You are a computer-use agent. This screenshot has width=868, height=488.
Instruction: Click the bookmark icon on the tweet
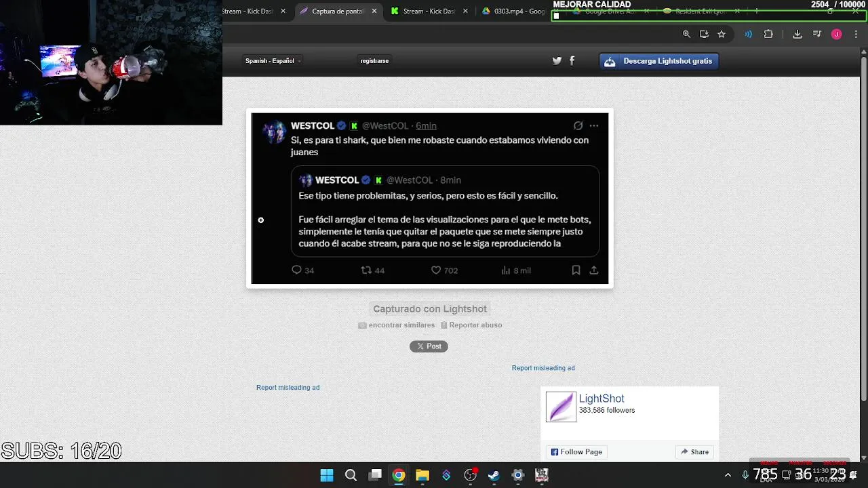576,270
